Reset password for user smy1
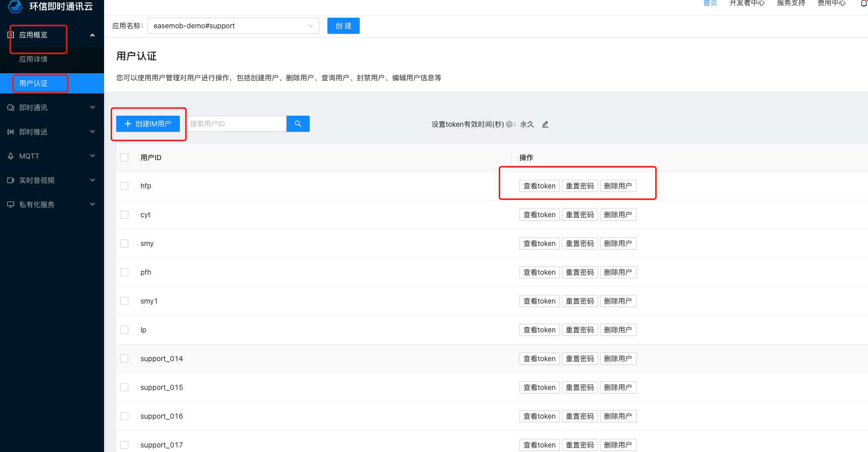 (580, 301)
